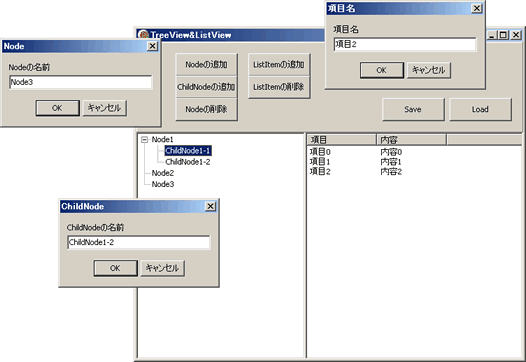The image size is (526, 362).
Task: Select Node2 in the tree
Action: click(163, 173)
